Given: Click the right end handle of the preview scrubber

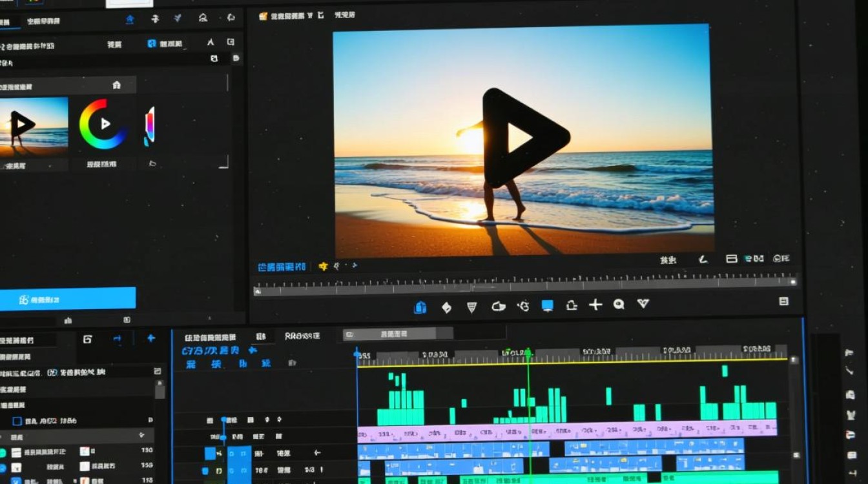Looking at the screenshot, I should pyautogui.click(x=794, y=281).
